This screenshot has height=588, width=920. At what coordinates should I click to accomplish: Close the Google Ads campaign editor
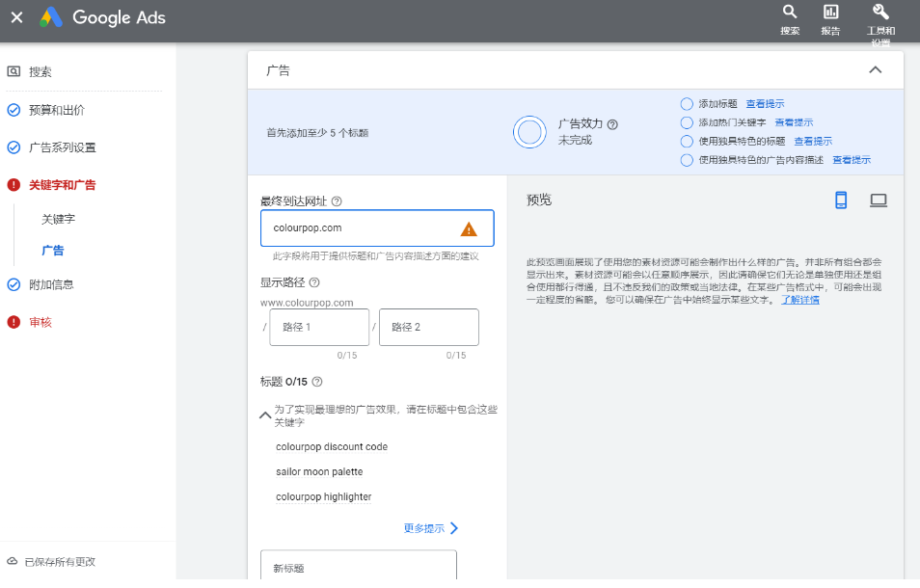(17, 17)
